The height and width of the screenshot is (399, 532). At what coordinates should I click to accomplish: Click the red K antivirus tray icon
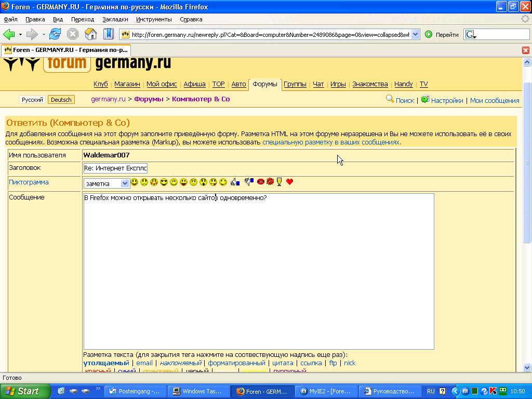tap(493, 391)
